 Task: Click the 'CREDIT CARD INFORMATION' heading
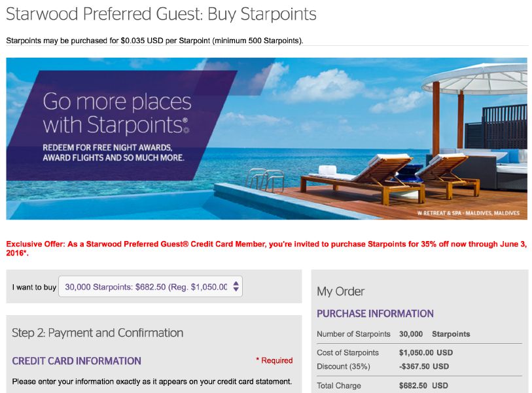coord(77,361)
